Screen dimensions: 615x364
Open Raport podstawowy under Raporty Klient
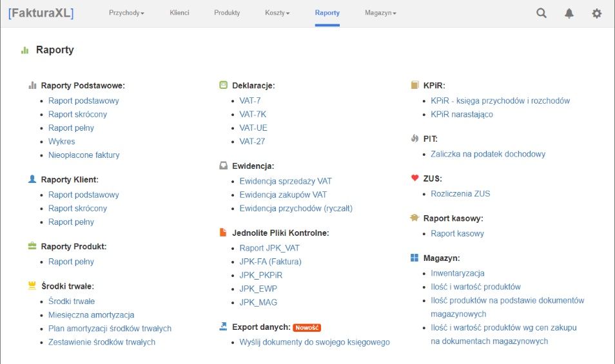pos(84,195)
